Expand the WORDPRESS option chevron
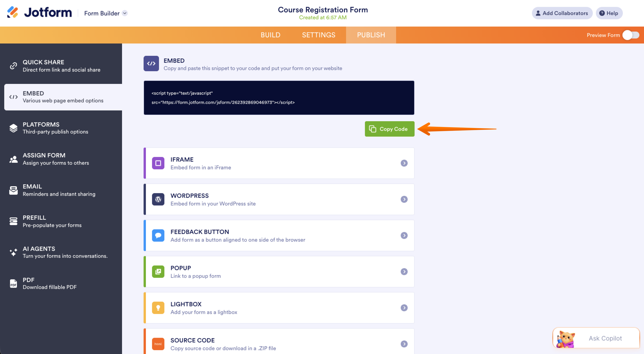The height and width of the screenshot is (354, 644). pos(404,199)
